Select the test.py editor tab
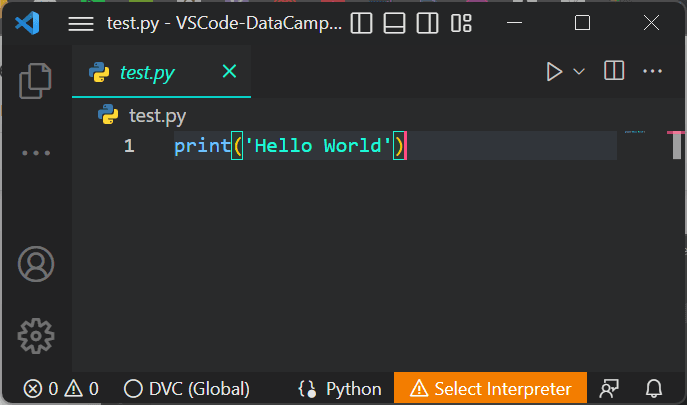 pyautogui.click(x=146, y=72)
